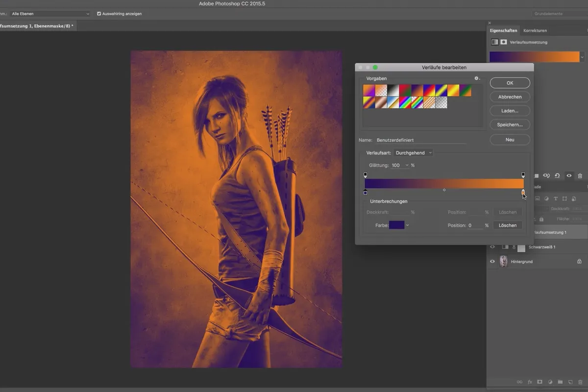Open the Verlaufsart dropdown
Viewport: 588px width, 392px height.
[414, 153]
